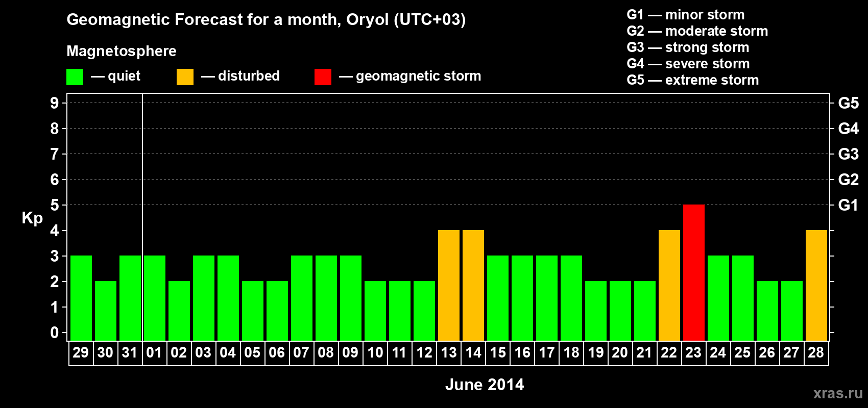Image resolution: width=868 pixels, height=408 pixels.
Task: Click date label 16 on the axis
Action: coord(522,353)
